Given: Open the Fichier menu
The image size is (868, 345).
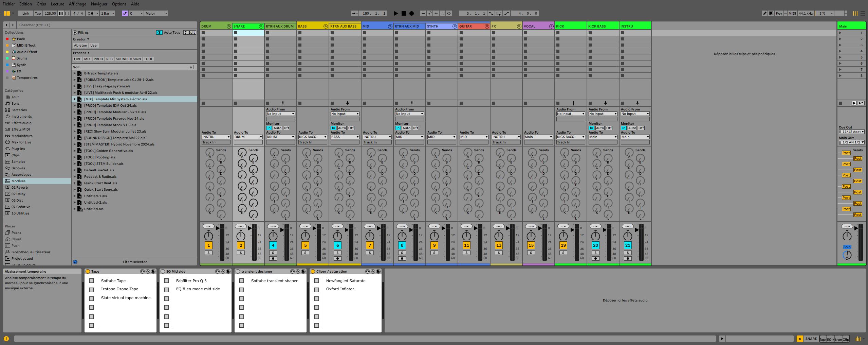Looking at the screenshot, I should (9, 4).
